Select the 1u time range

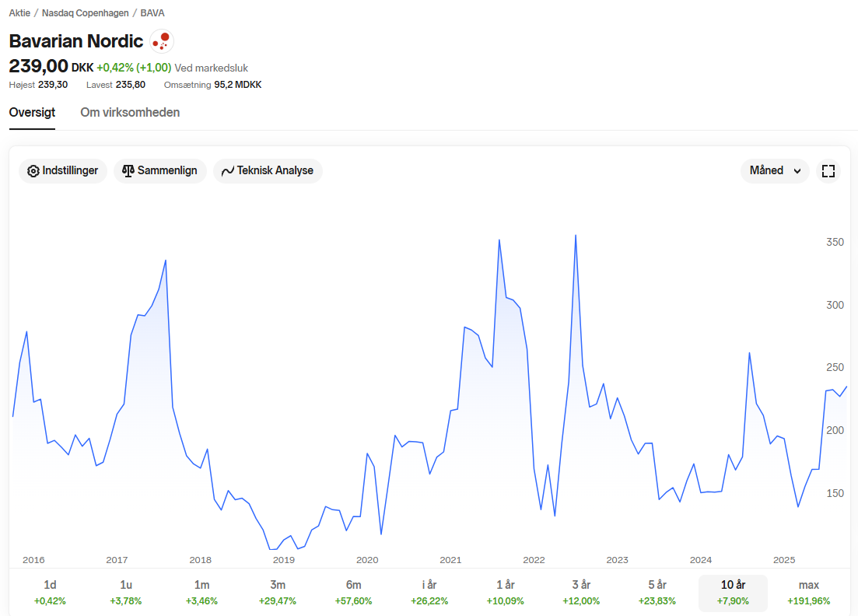click(126, 593)
